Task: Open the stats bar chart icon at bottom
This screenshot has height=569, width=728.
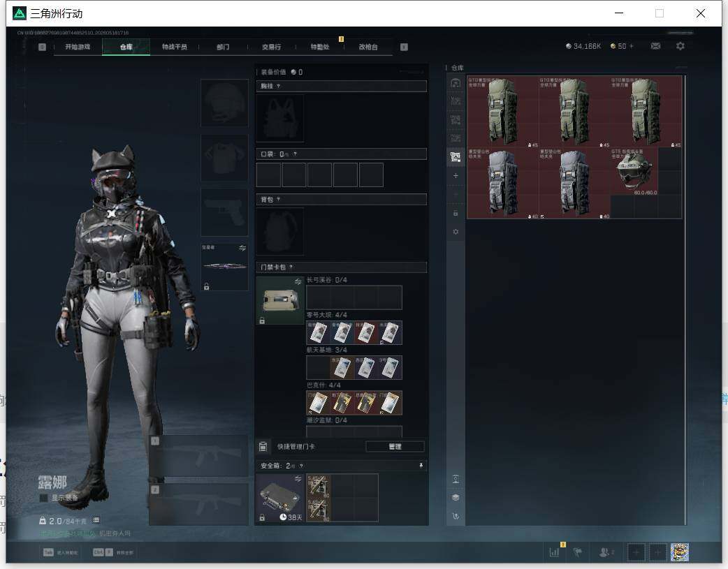Action: [x=554, y=552]
